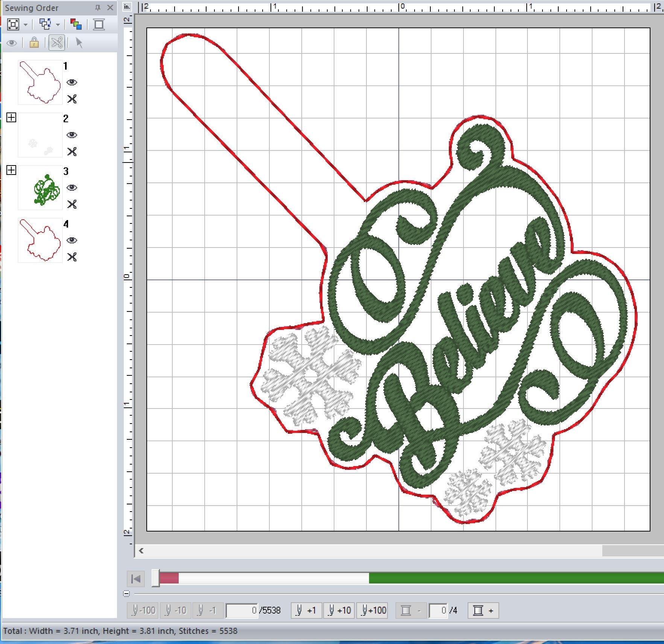Hide item 4 using its eye icon

[x=71, y=240]
